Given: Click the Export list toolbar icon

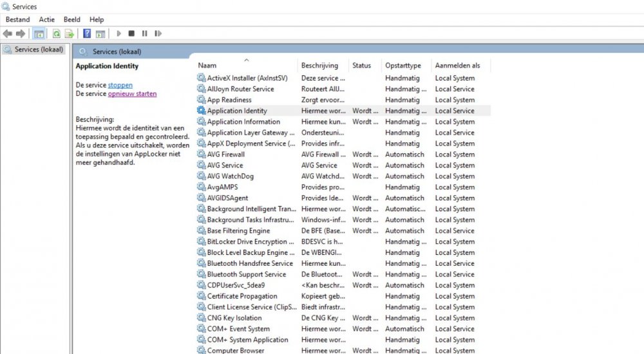Looking at the screenshot, I should coord(69,33).
